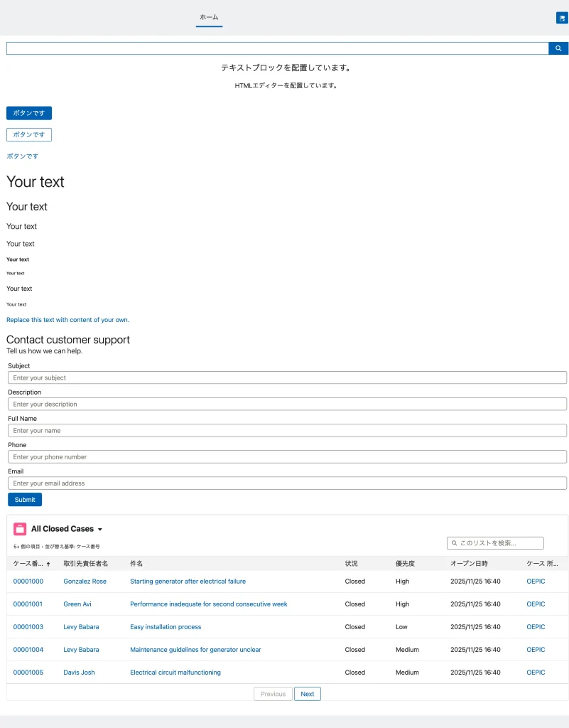Select the ホーム tab
Viewport: 569px width, 728px height.
(x=209, y=17)
